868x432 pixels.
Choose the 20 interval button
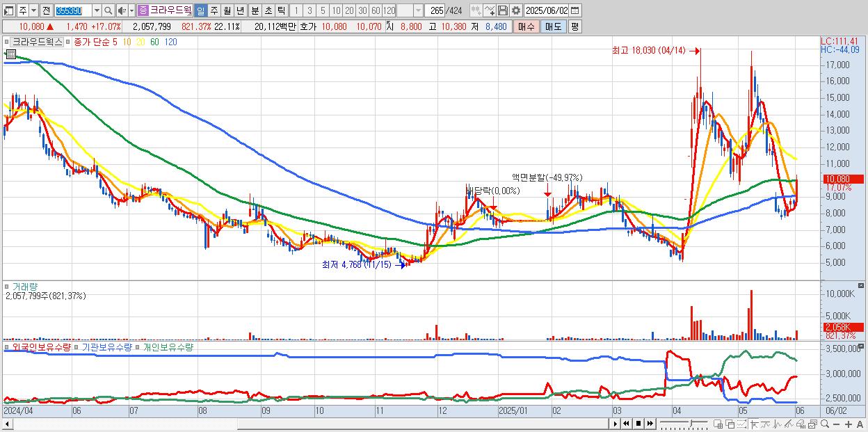(x=349, y=10)
